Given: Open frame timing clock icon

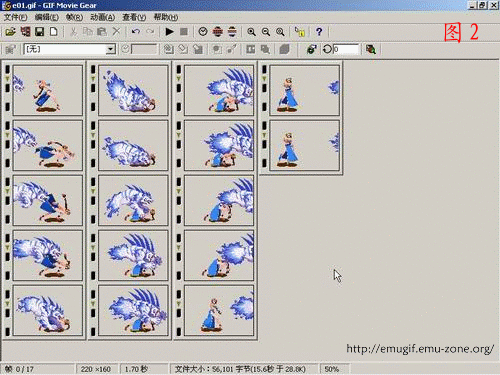Looking at the screenshot, I should [203, 32].
